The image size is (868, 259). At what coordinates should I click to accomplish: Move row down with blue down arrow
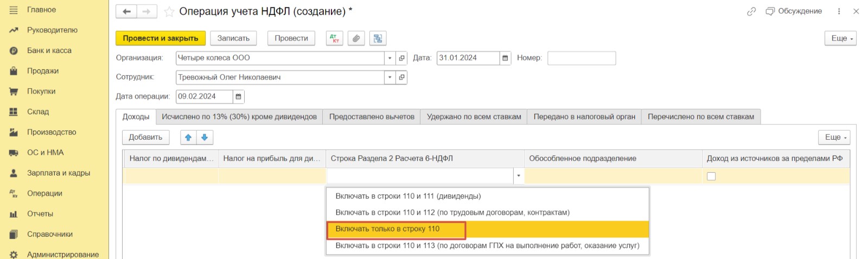205,138
